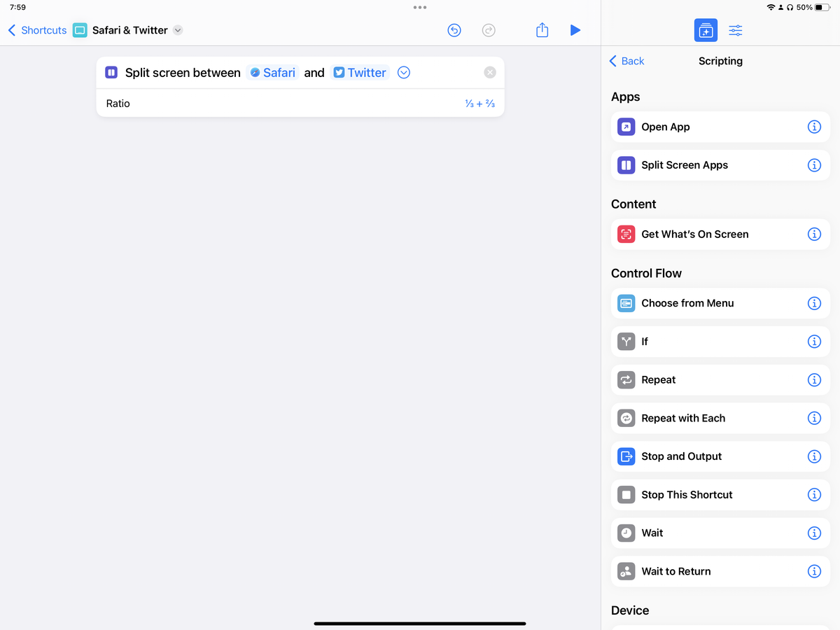
Task: Tap Back to leave the Scripting category
Action: click(626, 61)
